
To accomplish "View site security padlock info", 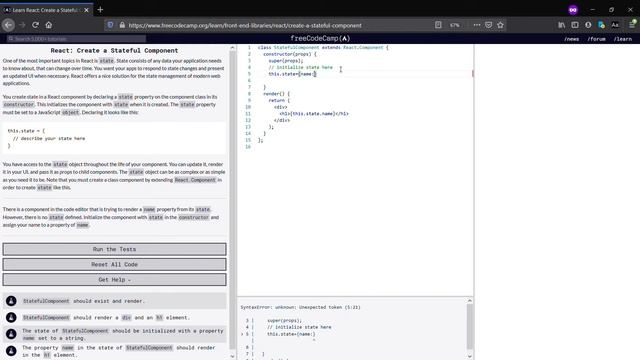I will point(122,25).
